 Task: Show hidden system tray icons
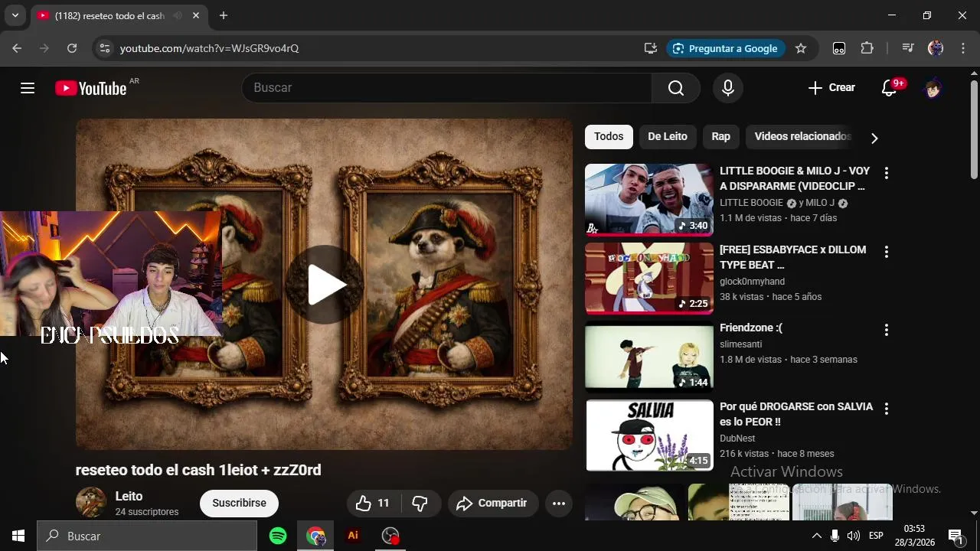[816, 536]
